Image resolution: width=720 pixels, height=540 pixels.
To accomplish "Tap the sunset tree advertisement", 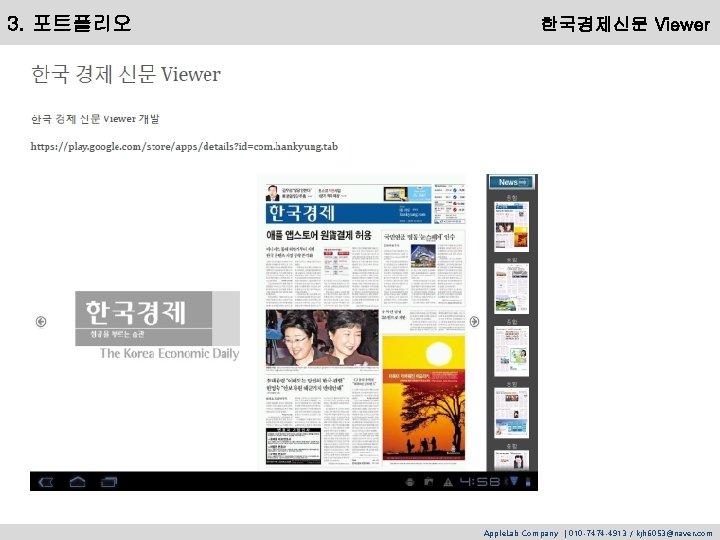I will [x=423, y=398].
